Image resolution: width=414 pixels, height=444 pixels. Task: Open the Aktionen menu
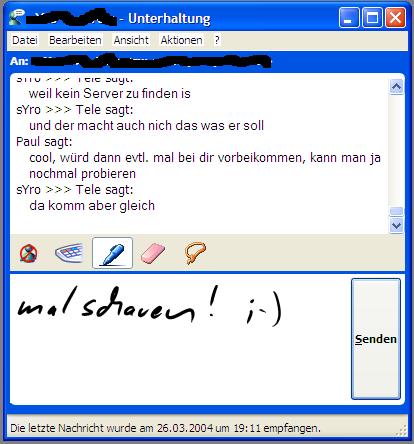click(x=181, y=40)
